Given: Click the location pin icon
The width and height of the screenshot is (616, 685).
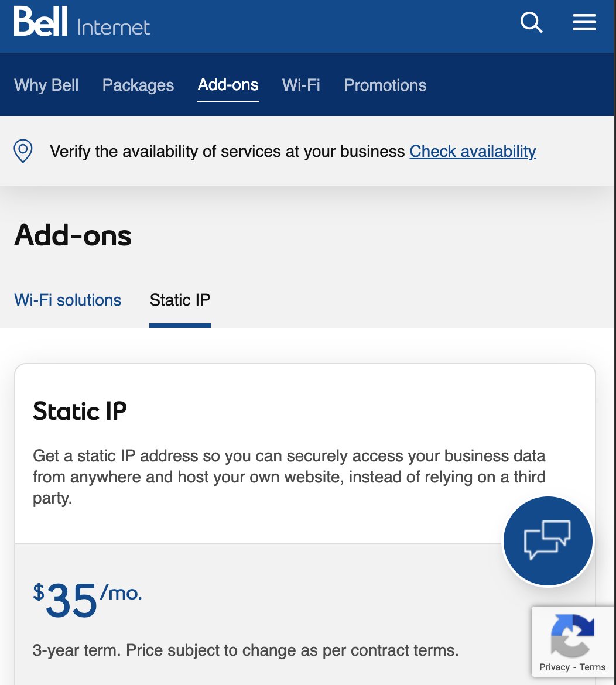Looking at the screenshot, I should (23, 151).
